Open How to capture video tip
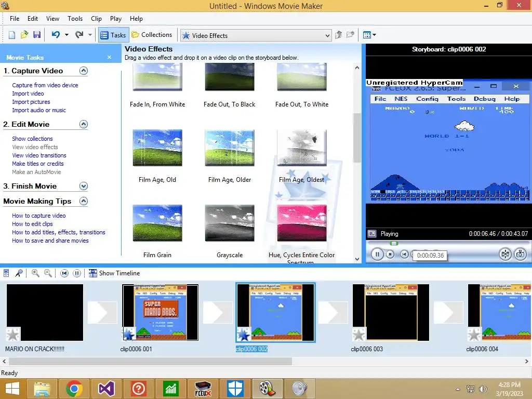532x399 pixels. 38,216
